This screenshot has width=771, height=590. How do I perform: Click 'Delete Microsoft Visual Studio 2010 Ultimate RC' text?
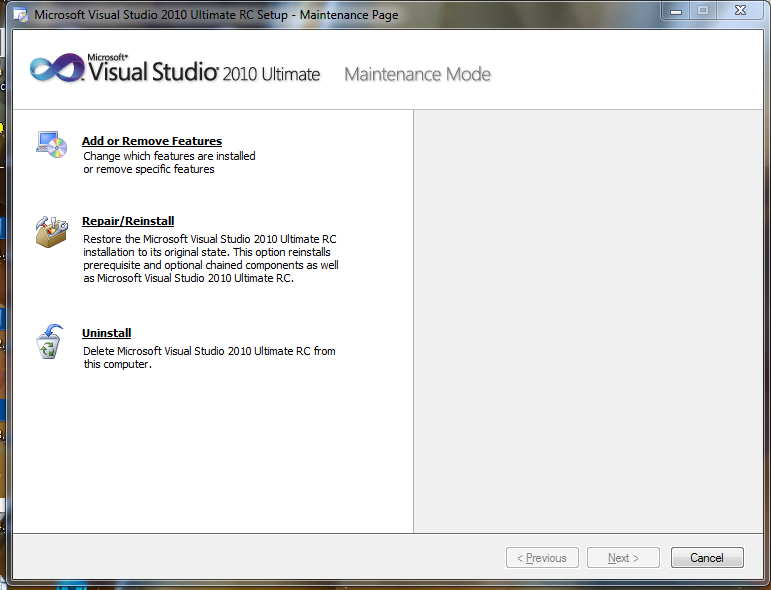209,357
